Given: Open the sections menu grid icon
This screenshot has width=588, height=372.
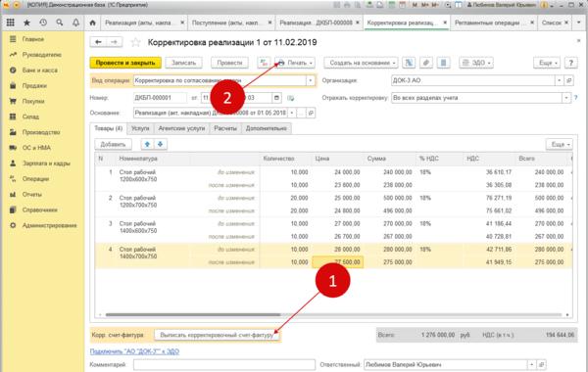Looking at the screenshot, I should [x=10, y=23].
